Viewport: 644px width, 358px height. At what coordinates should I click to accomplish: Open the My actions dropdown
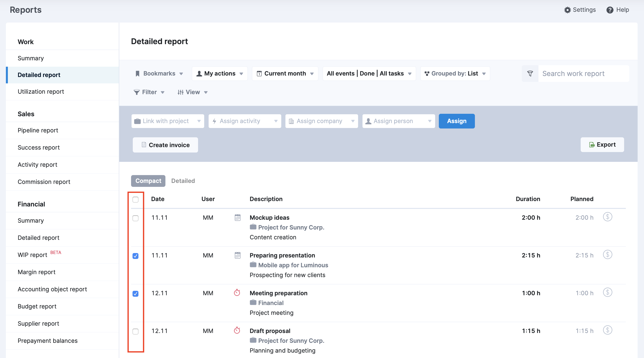220,74
